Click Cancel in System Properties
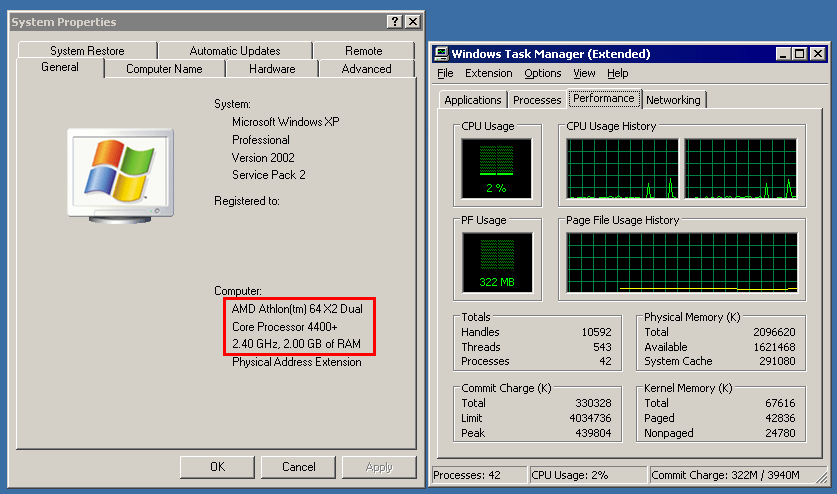 [298, 467]
